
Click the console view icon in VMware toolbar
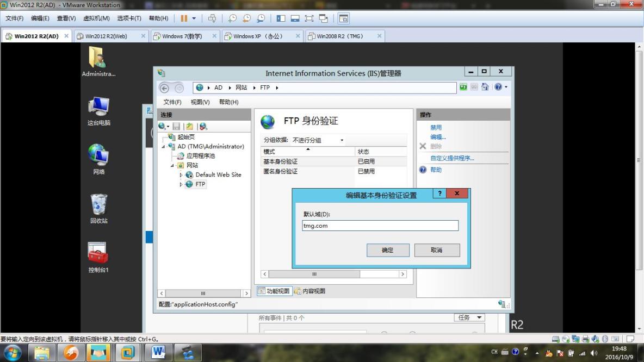tap(343, 18)
